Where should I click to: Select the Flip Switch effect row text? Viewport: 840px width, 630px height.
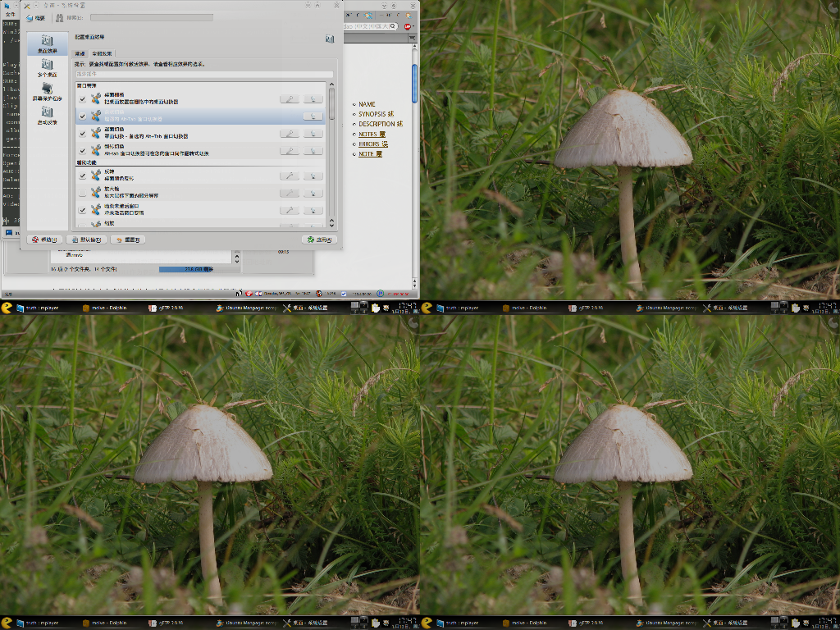coord(157,151)
